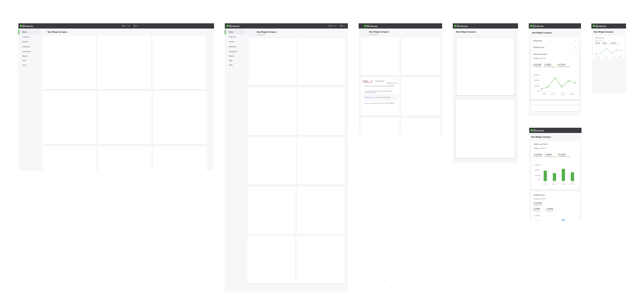The width and height of the screenshot is (644, 307).
Task: Click $354 Expenses value in Profit & Loss card
Action: 550,209
